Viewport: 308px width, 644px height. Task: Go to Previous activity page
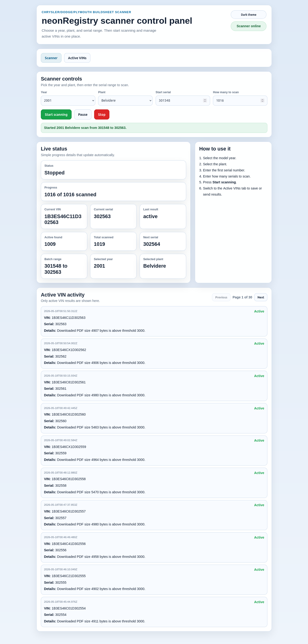point(221,297)
